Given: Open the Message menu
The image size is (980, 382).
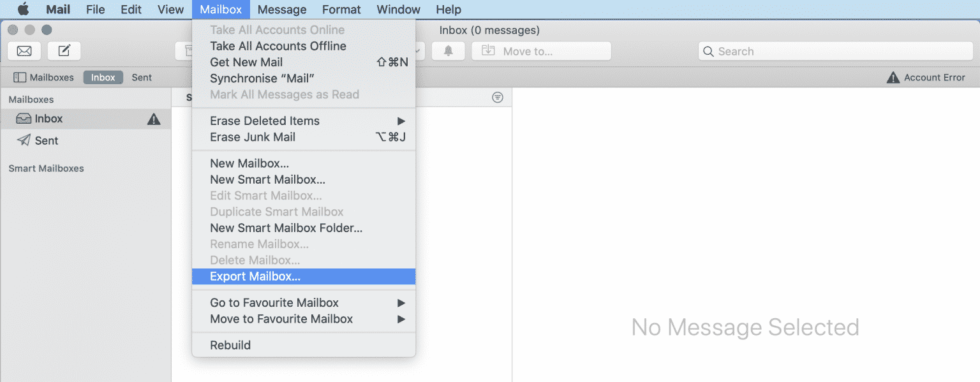Looking at the screenshot, I should [x=281, y=10].
